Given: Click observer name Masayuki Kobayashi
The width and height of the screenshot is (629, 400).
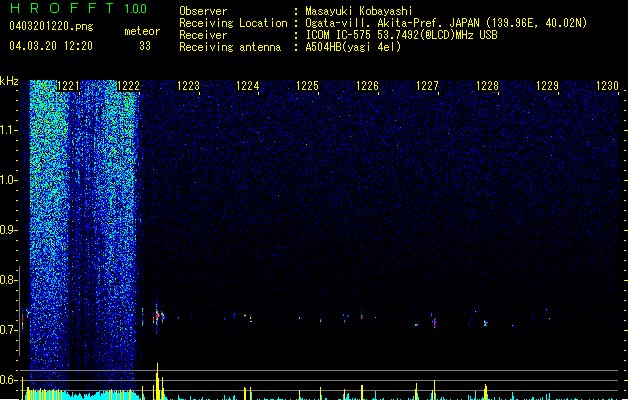Looking at the screenshot, I should tap(359, 11).
